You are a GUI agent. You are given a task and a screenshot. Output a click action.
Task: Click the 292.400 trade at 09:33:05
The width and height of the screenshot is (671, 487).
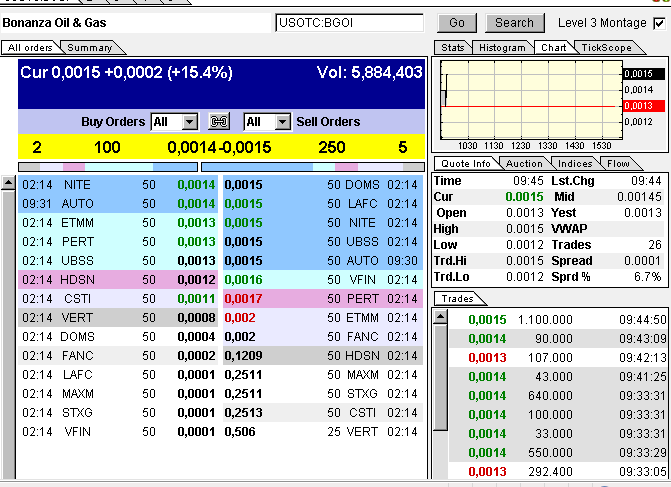pyautogui.click(x=558, y=472)
